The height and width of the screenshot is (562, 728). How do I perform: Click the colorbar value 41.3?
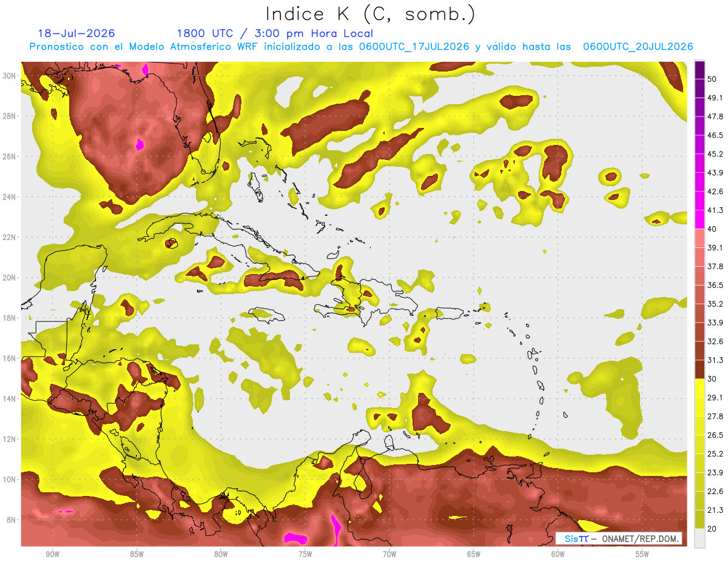point(715,210)
